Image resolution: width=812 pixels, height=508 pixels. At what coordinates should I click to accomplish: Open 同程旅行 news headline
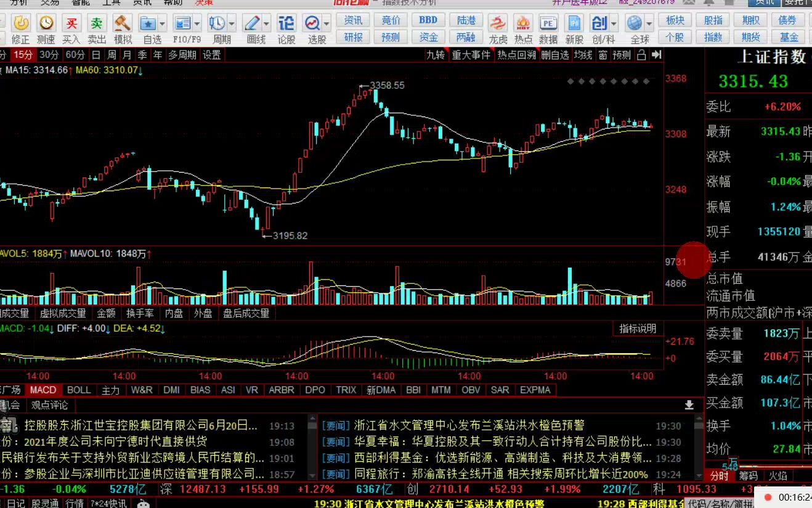501,474
